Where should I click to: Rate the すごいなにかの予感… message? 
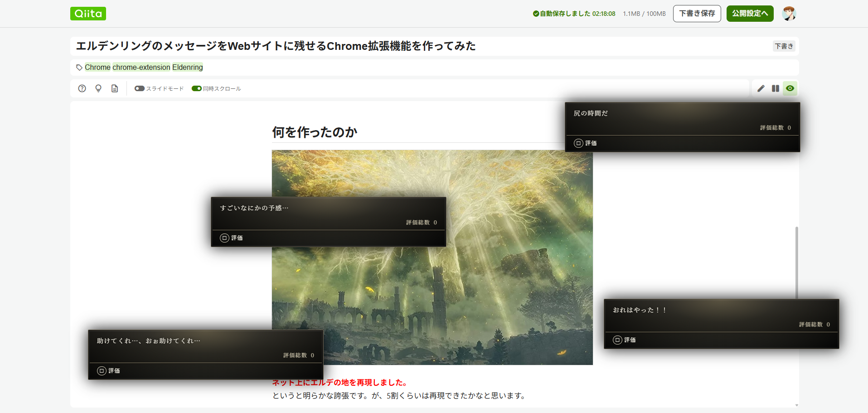231,238
